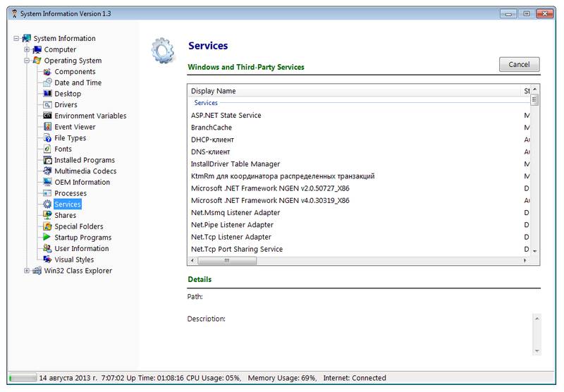This screenshot has height=392, width=564.
Task: Click the CPU Usage: 05% status text
Action: point(214,378)
